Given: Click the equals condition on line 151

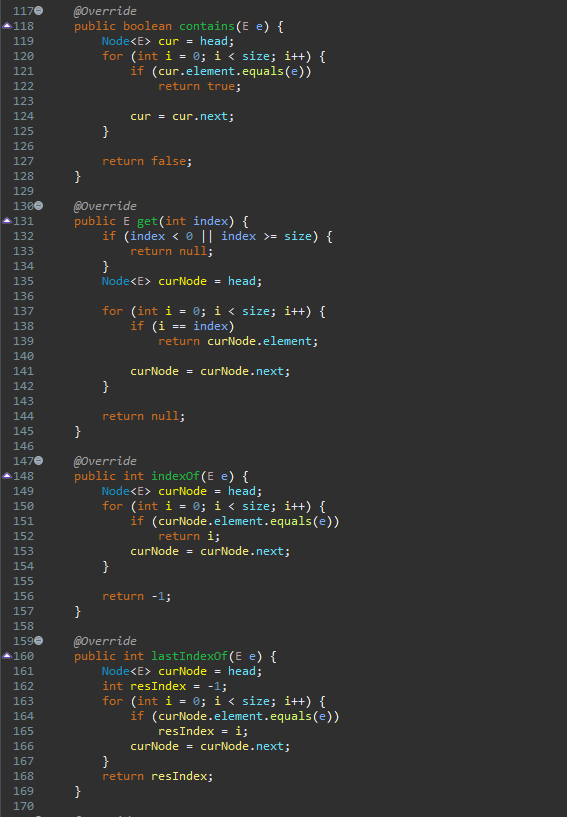Looking at the screenshot, I should pyautogui.click(x=235, y=522).
